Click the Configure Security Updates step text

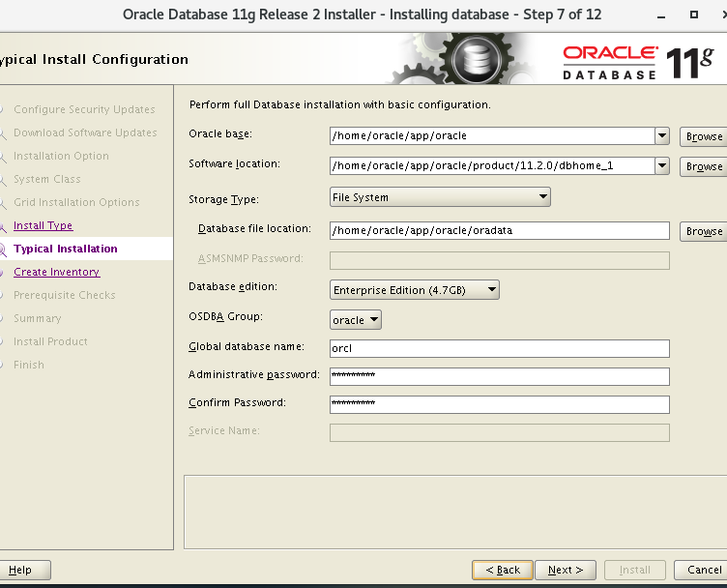tap(84, 109)
